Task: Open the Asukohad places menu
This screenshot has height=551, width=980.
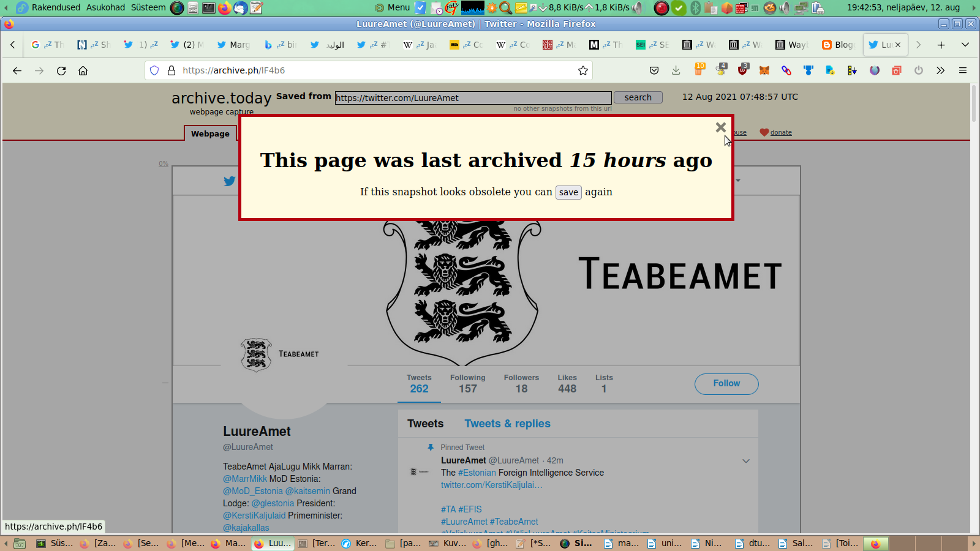Action: pyautogui.click(x=105, y=7)
